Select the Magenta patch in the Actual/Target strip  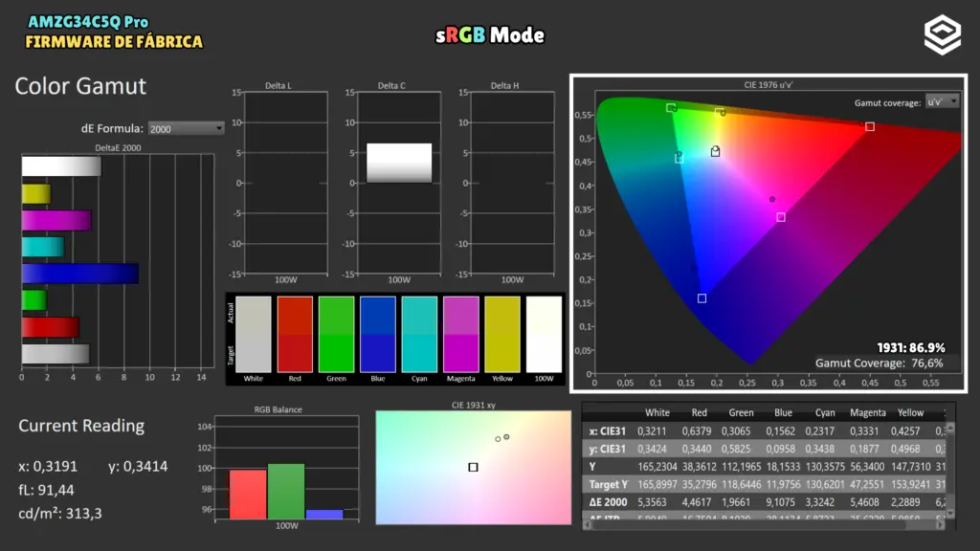[460, 334]
